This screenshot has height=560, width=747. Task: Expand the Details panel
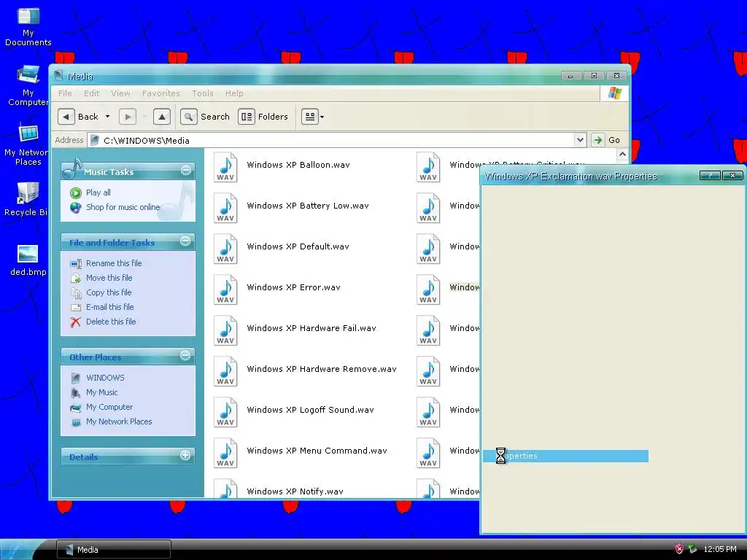[185, 455]
